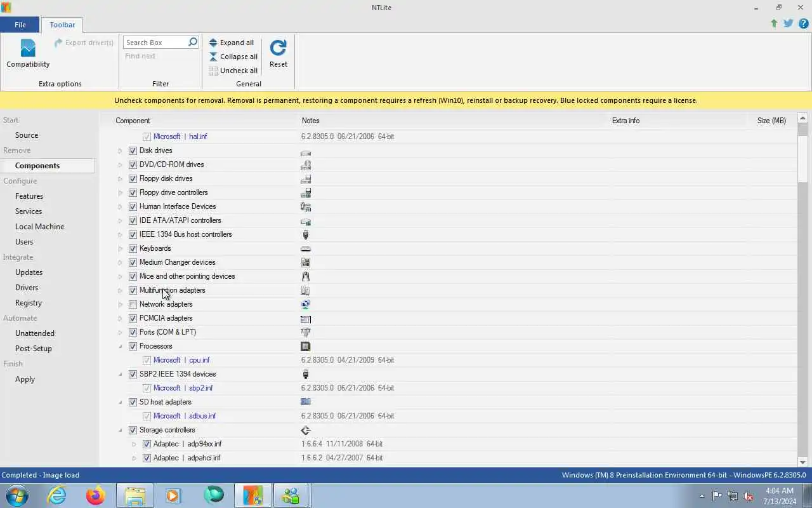
Task: Check the Network adapters checkbox
Action: [133, 305]
